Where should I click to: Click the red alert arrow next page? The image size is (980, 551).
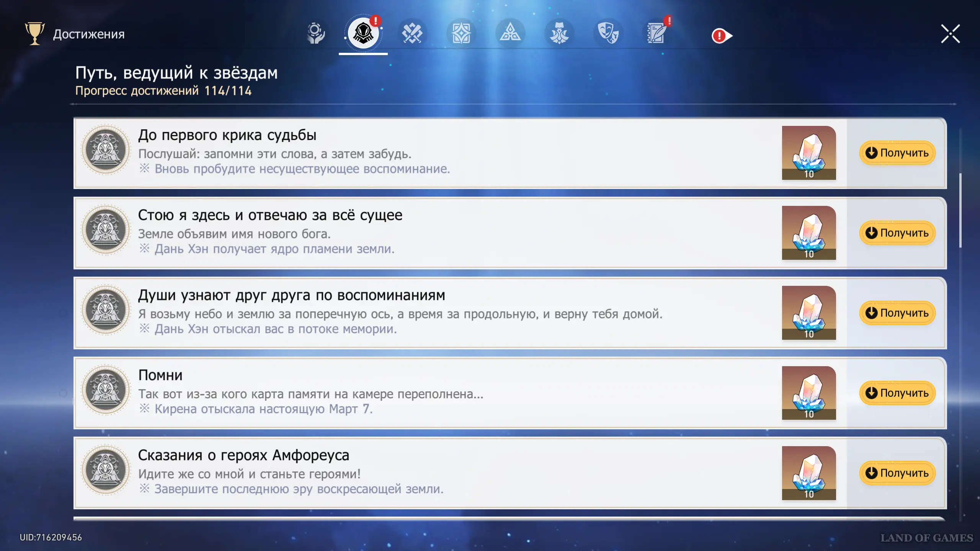pyautogui.click(x=722, y=36)
